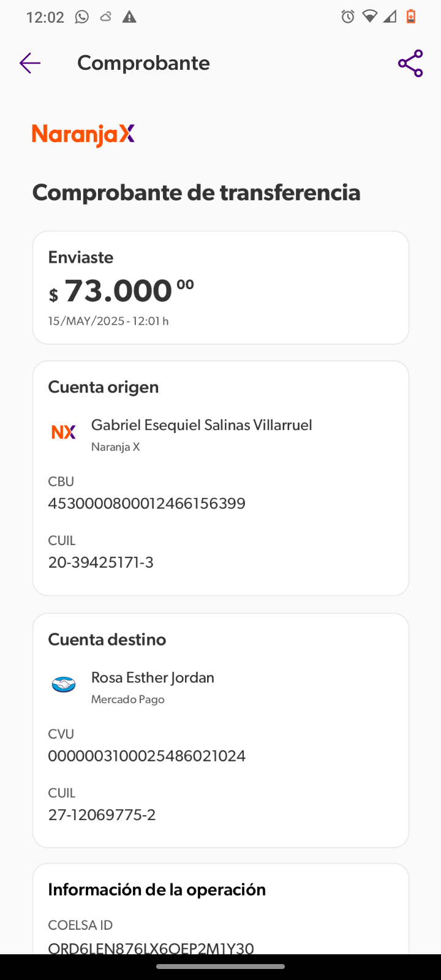The width and height of the screenshot is (441, 980).
Task: Tap the Mercado Pago handshake icon
Action: pyautogui.click(x=64, y=685)
